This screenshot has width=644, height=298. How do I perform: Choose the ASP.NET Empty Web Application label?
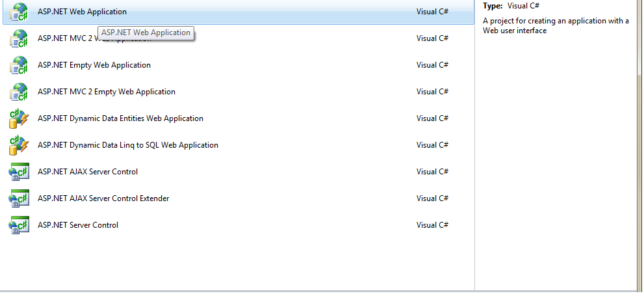(x=94, y=65)
